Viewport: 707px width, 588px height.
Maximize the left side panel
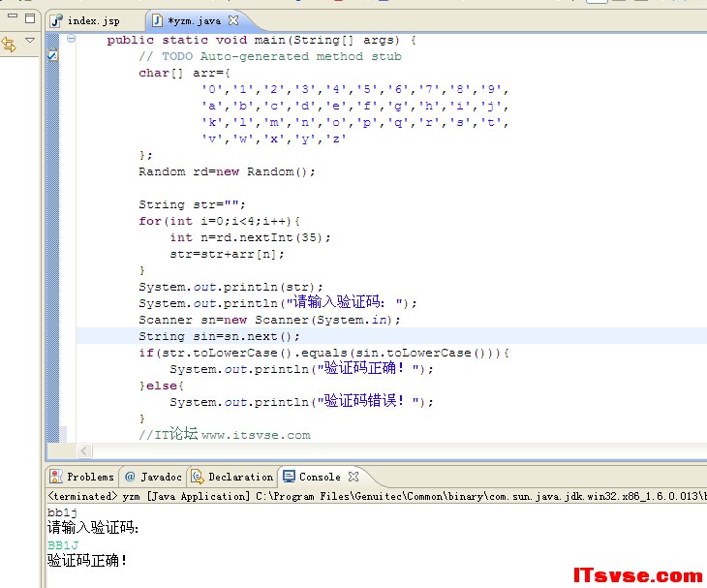point(30,18)
